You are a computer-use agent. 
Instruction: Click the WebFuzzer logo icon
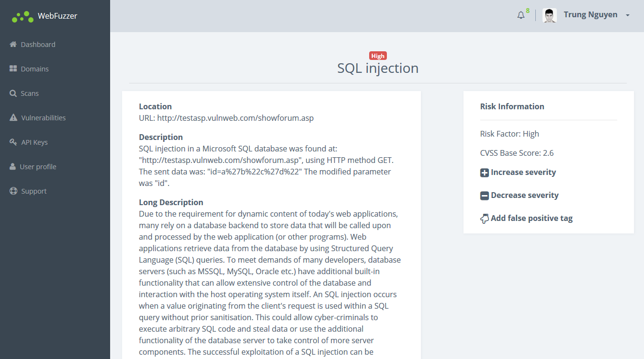coord(23,17)
